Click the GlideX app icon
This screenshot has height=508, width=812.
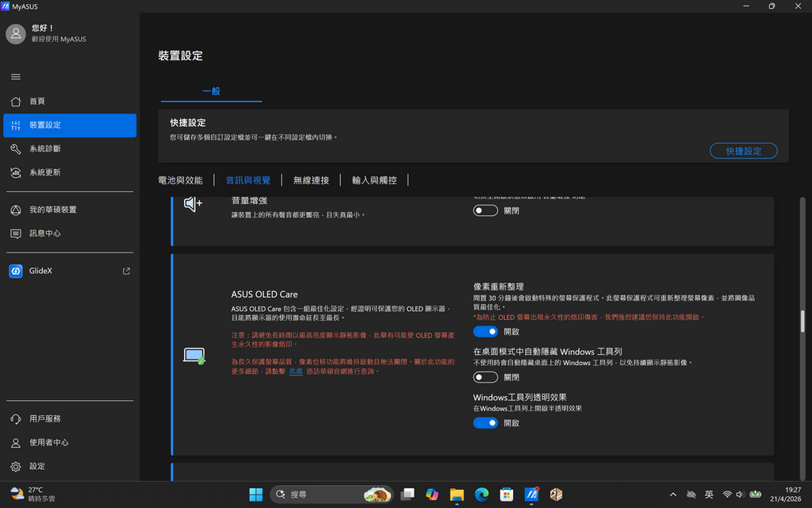pyautogui.click(x=16, y=271)
